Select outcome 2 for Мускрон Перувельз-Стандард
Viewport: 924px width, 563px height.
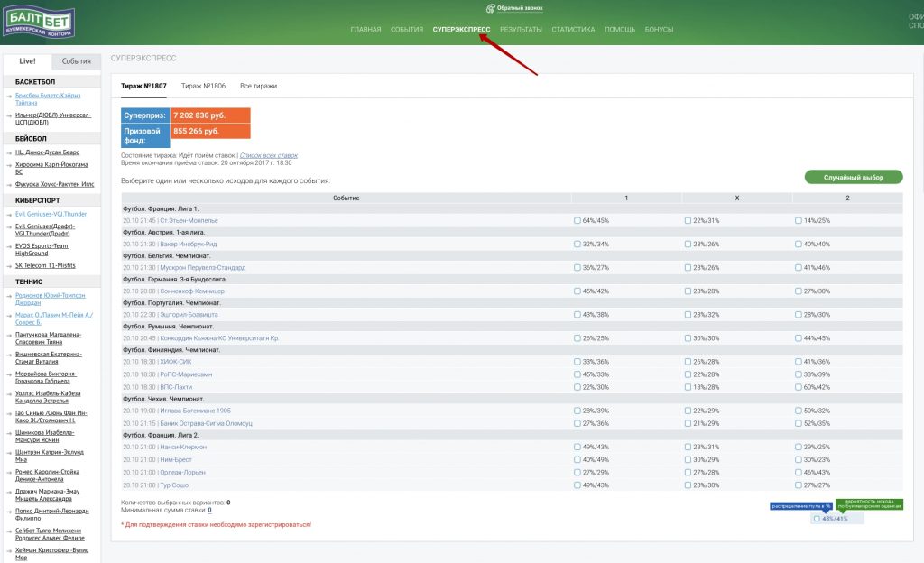(799, 267)
